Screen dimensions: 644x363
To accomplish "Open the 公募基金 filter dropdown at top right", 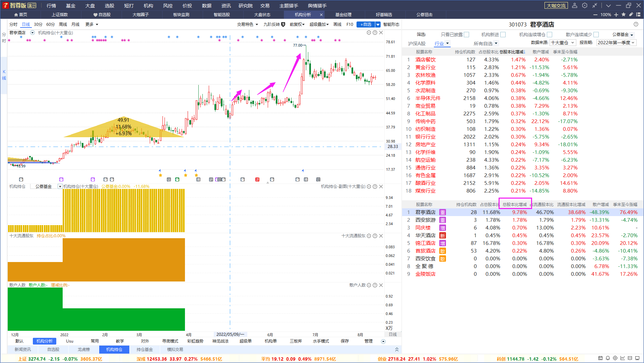I will point(623,35).
